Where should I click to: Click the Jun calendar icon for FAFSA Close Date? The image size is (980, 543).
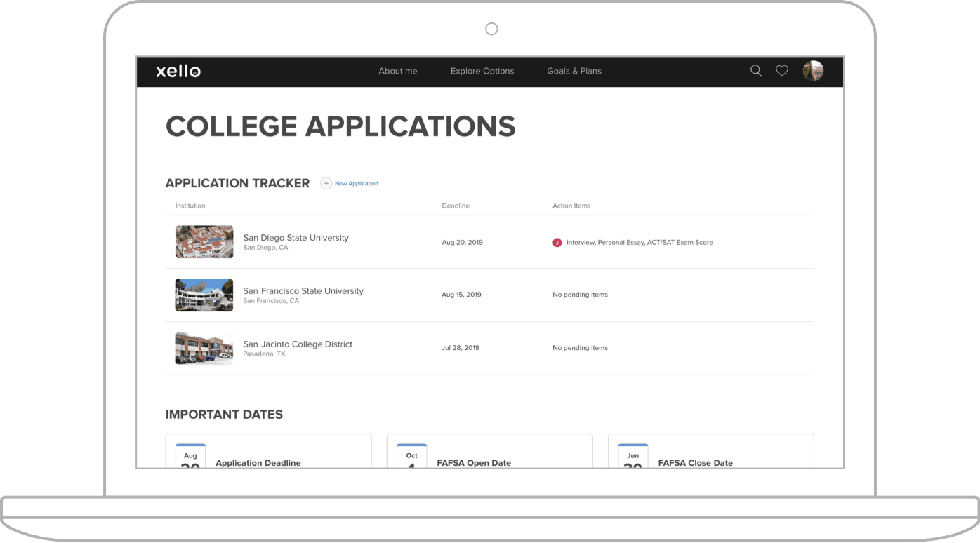[x=633, y=456]
